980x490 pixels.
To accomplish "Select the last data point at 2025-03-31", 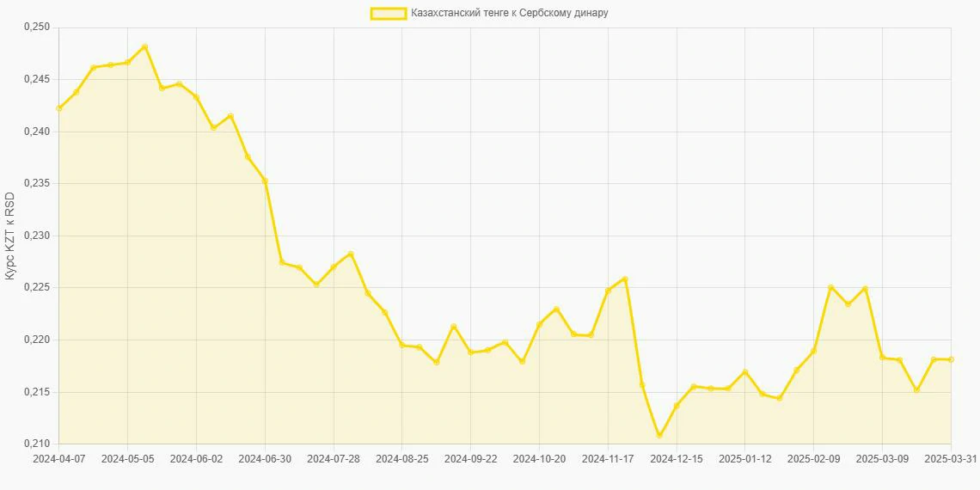I will coord(951,359).
